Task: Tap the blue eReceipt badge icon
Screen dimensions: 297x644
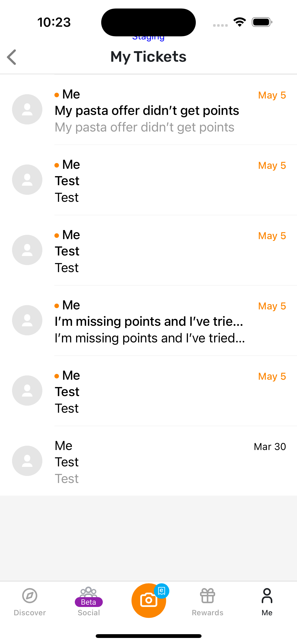Action: point(162,591)
